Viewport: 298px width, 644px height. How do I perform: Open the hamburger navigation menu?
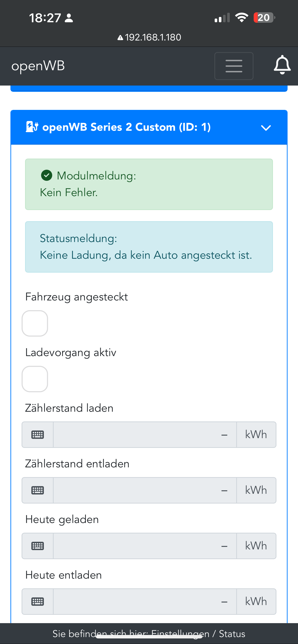(x=234, y=66)
